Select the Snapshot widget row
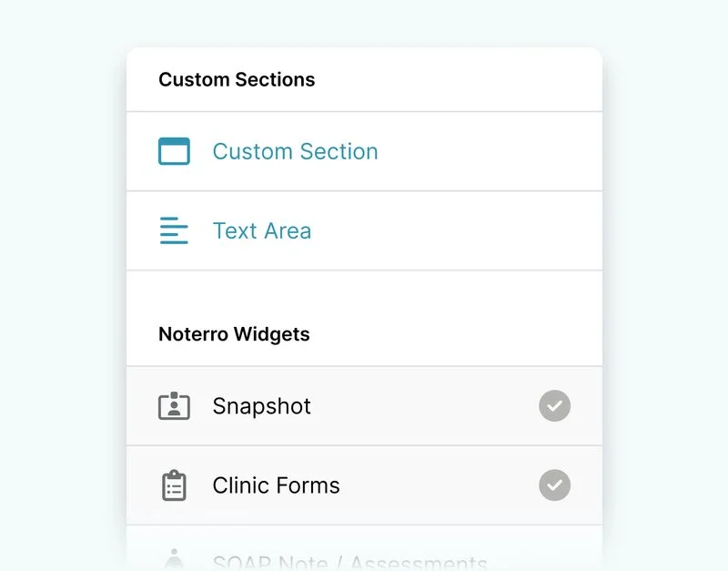 click(x=364, y=406)
